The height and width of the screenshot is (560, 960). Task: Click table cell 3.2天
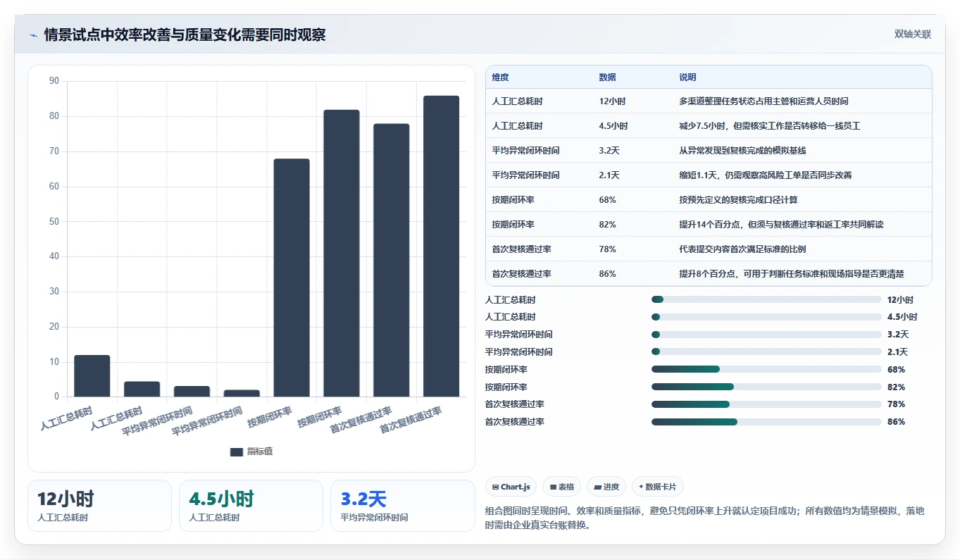click(x=609, y=151)
